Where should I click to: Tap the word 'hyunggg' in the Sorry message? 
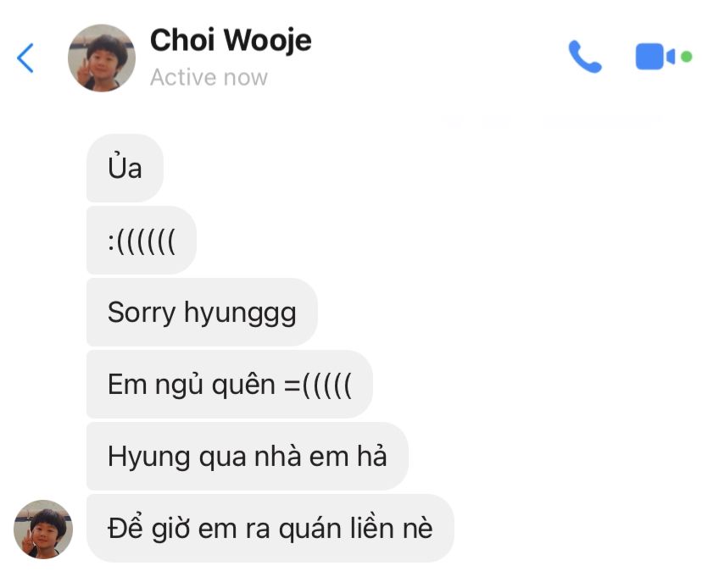tap(240, 313)
